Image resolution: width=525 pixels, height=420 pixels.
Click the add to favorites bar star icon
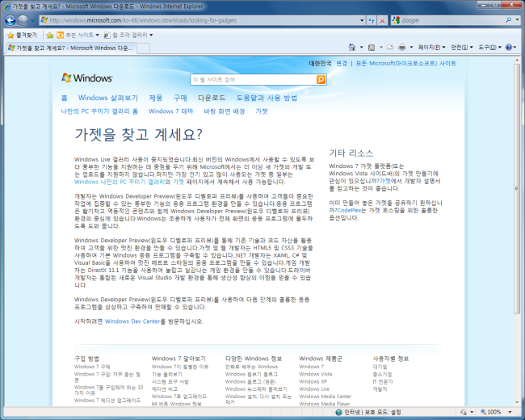50,36
